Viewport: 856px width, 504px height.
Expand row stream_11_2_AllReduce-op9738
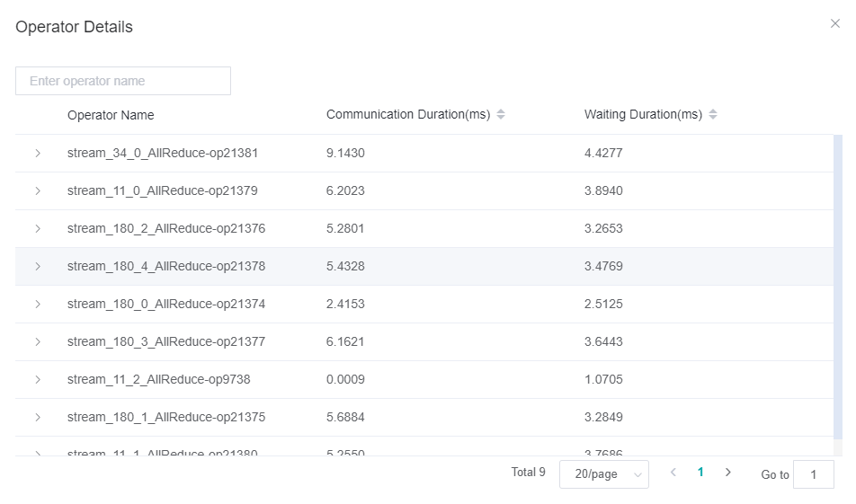tap(38, 380)
